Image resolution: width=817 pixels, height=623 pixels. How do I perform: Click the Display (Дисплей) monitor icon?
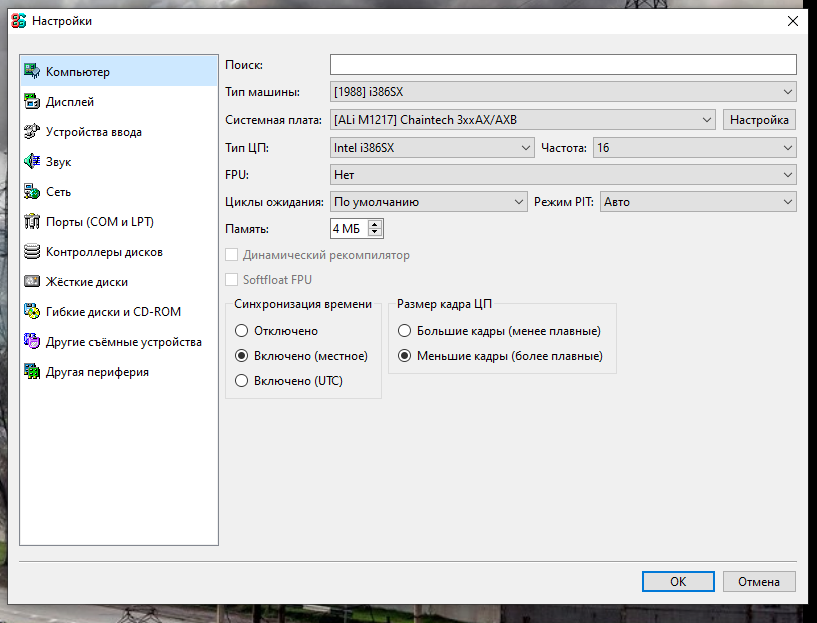[x=31, y=102]
